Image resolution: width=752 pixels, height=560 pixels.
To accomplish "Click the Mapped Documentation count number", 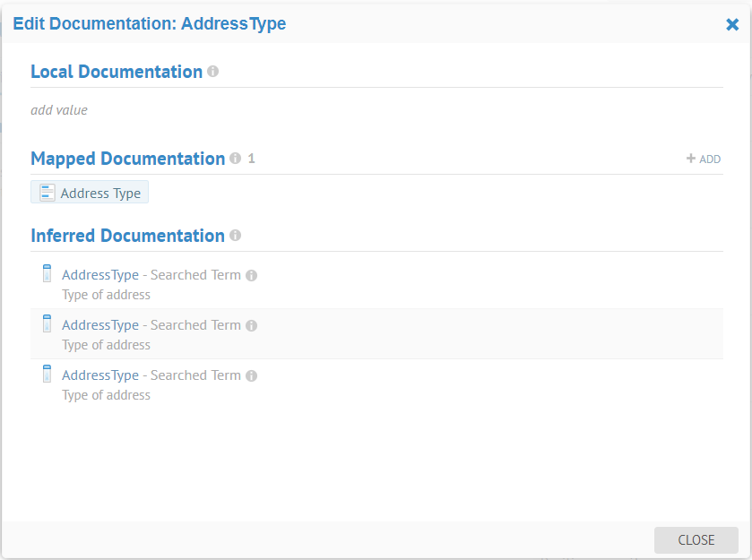I will pyautogui.click(x=252, y=159).
